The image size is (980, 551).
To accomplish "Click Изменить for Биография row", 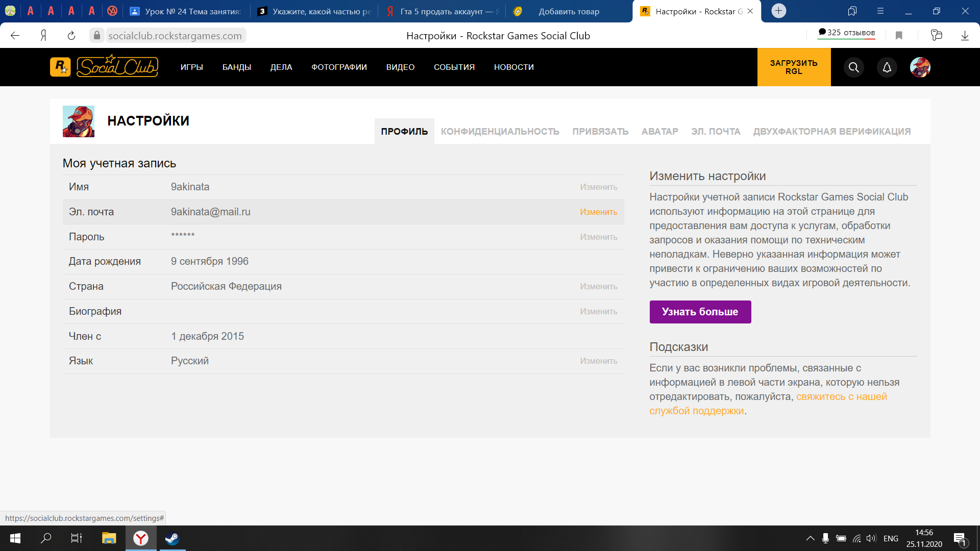I will 599,311.
